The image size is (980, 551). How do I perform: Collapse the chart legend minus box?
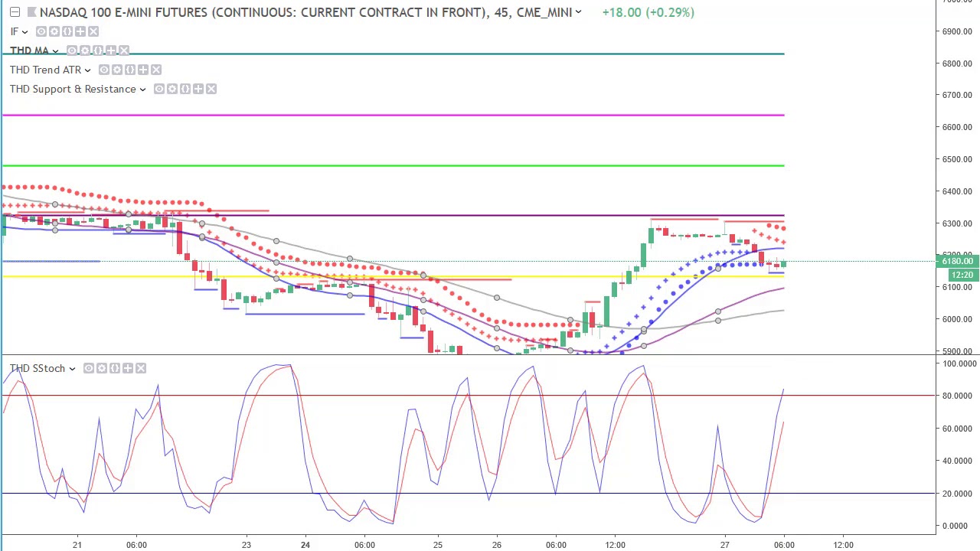[15, 12]
